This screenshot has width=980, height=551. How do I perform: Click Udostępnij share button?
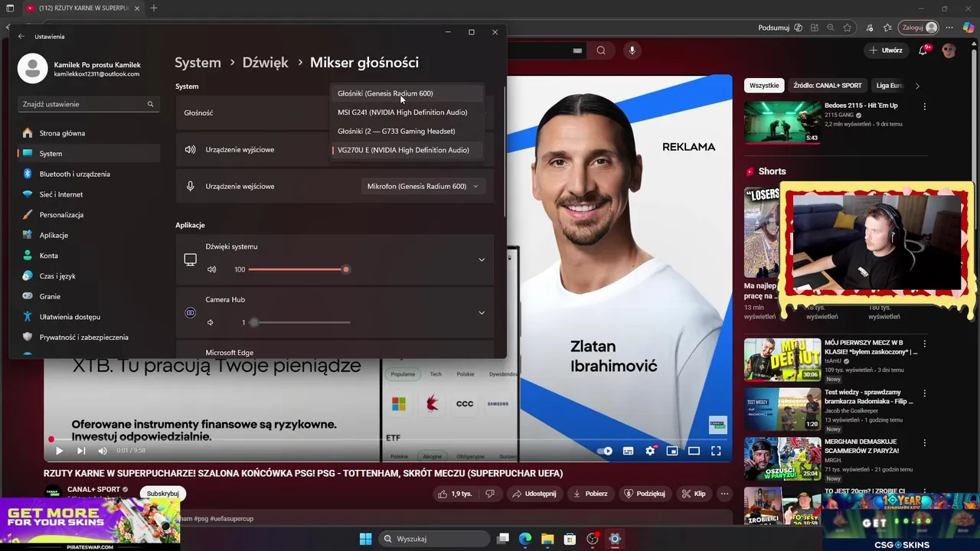click(x=534, y=494)
